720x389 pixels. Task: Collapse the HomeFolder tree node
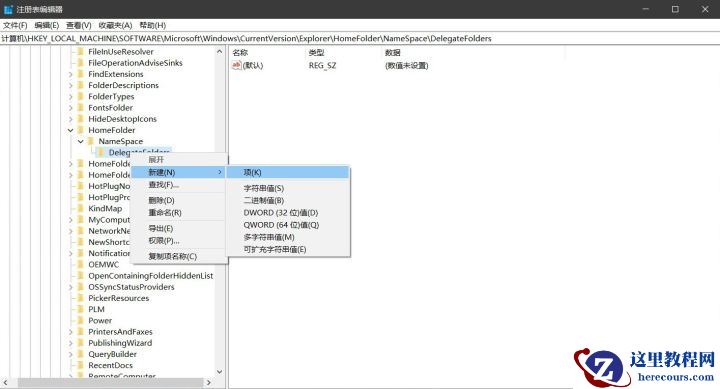(70, 130)
